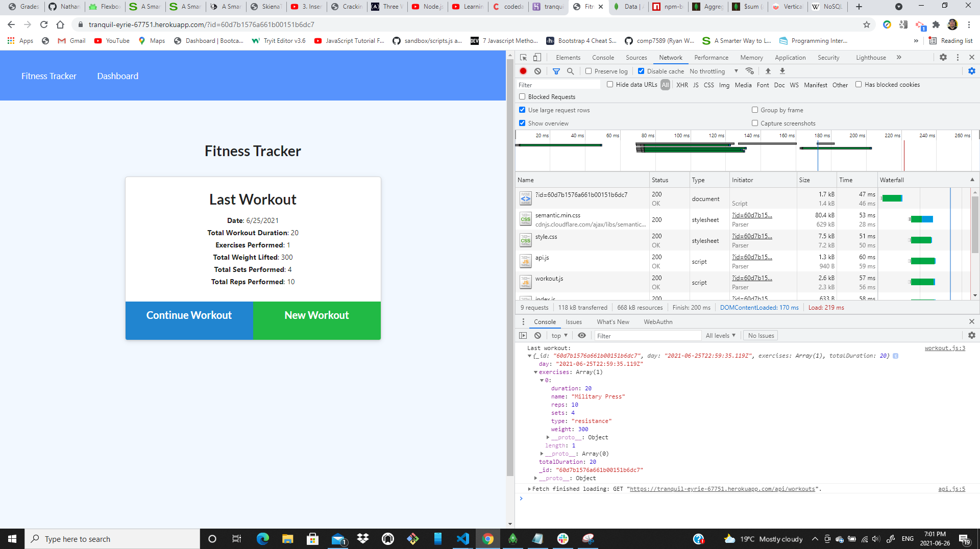Toggle the device toolbar

[537, 57]
